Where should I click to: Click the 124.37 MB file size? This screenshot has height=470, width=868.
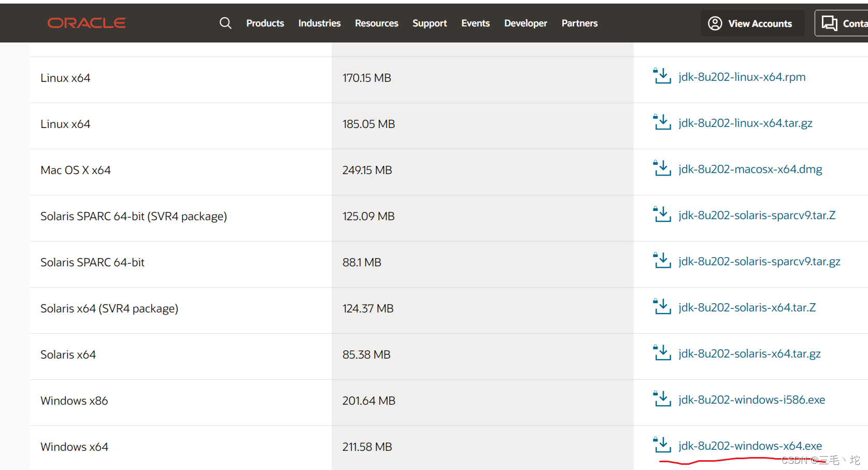[x=368, y=308]
